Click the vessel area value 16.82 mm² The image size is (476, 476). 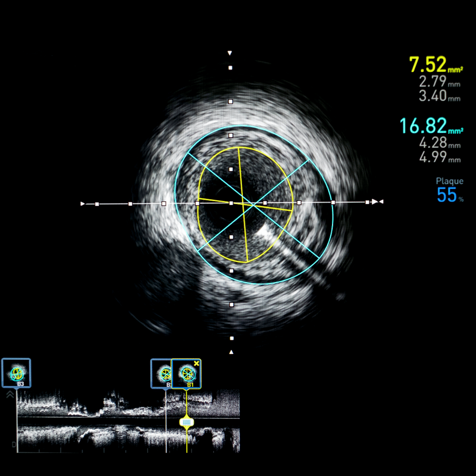tap(431, 126)
